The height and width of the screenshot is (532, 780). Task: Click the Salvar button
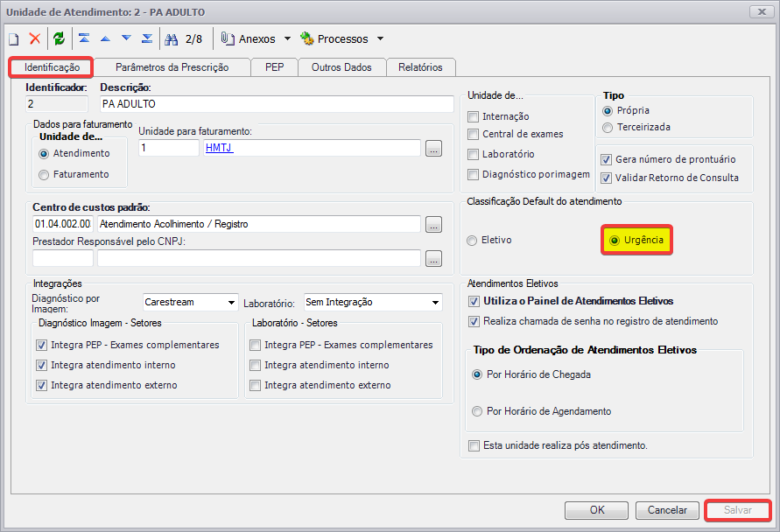pyautogui.click(x=738, y=510)
